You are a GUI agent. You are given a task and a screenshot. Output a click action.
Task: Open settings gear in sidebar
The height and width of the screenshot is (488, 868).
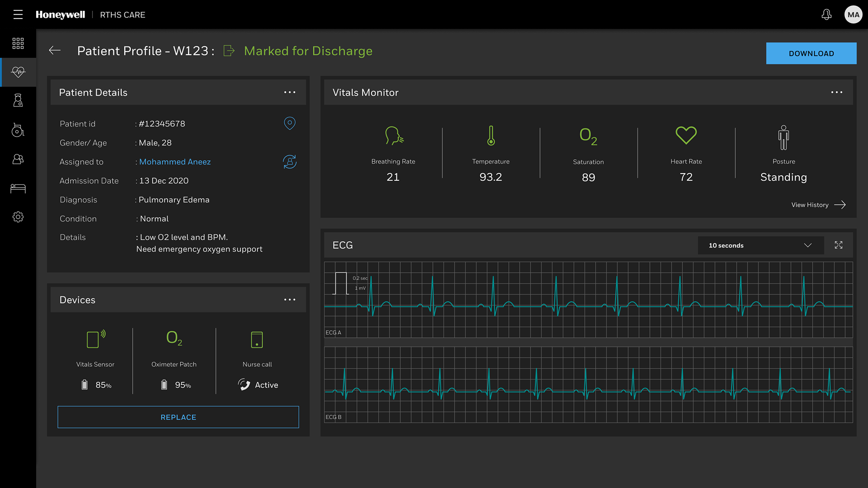pos(18,217)
